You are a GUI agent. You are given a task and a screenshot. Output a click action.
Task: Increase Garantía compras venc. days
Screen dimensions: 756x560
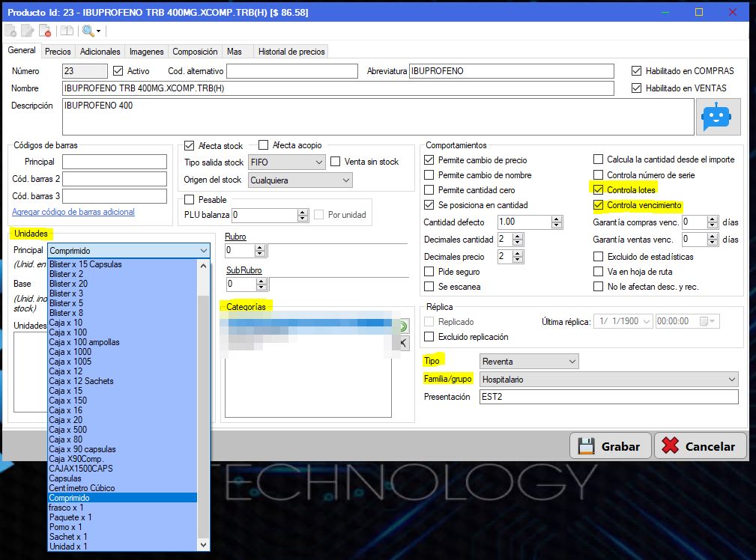pos(713,219)
